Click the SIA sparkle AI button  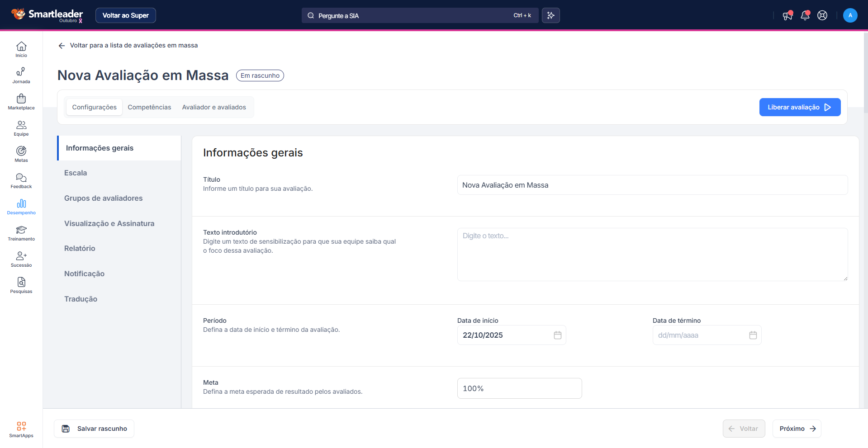pyautogui.click(x=550, y=15)
